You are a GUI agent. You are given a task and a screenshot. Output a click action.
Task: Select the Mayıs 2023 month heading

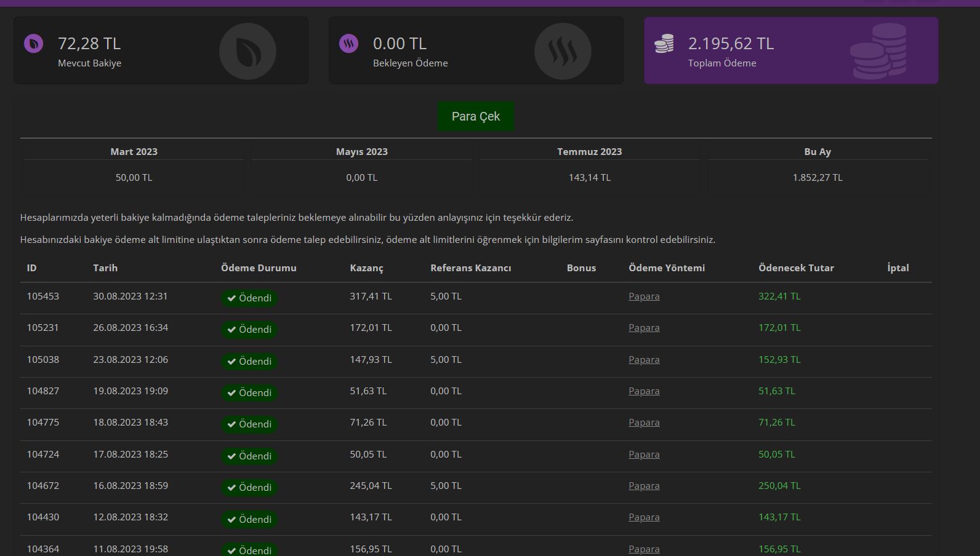[x=362, y=152]
